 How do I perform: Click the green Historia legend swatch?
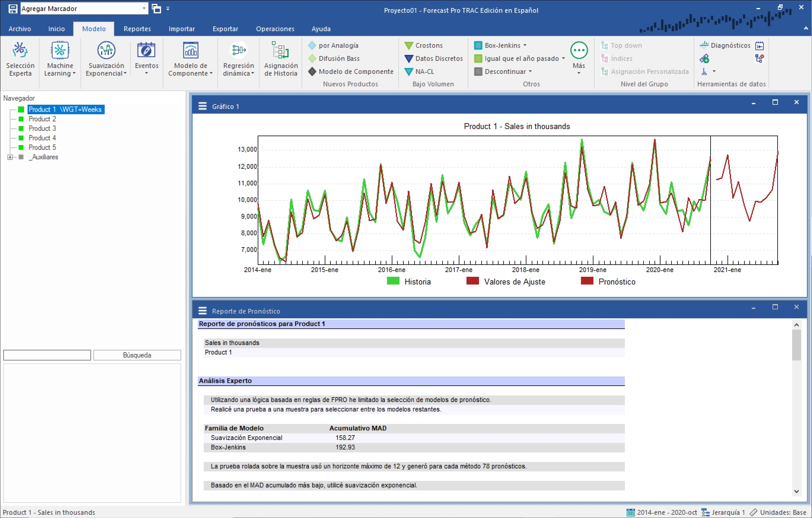coord(393,281)
